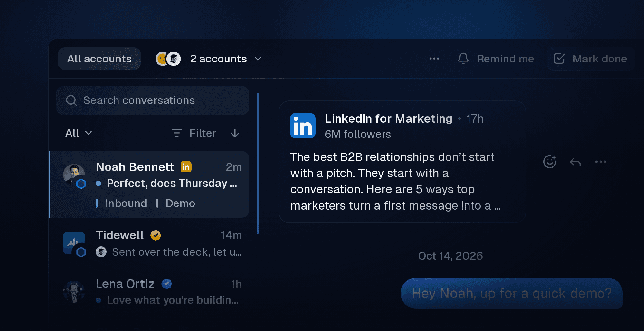This screenshot has height=331, width=644.
Task: Click the Tidewell company logo
Action: click(x=74, y=243)
